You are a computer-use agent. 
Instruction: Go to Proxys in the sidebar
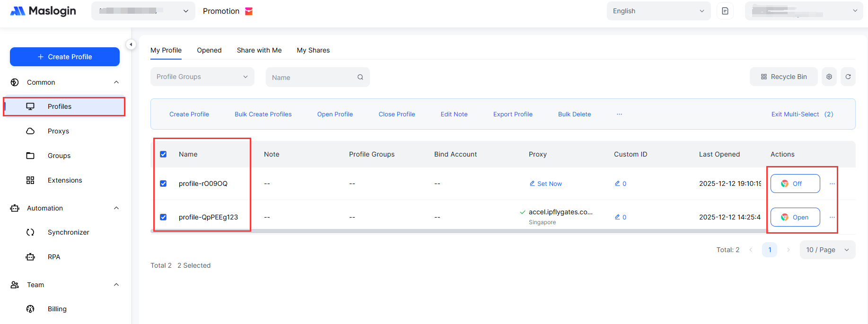pos(58,131)
